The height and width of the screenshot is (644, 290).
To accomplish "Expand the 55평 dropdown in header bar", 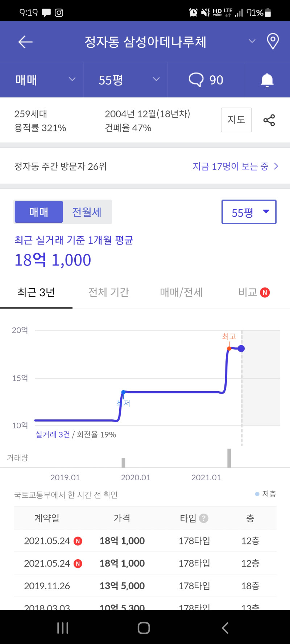I will point(129,80).
